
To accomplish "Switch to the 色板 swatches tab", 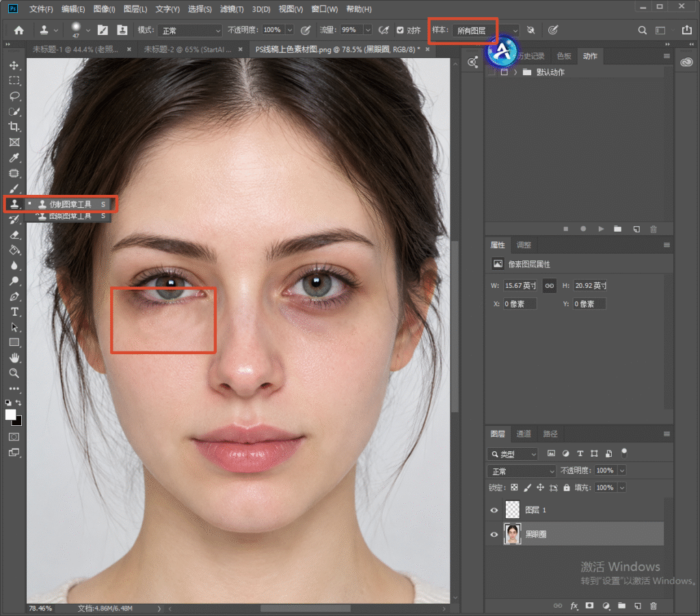I will point(564,56).
